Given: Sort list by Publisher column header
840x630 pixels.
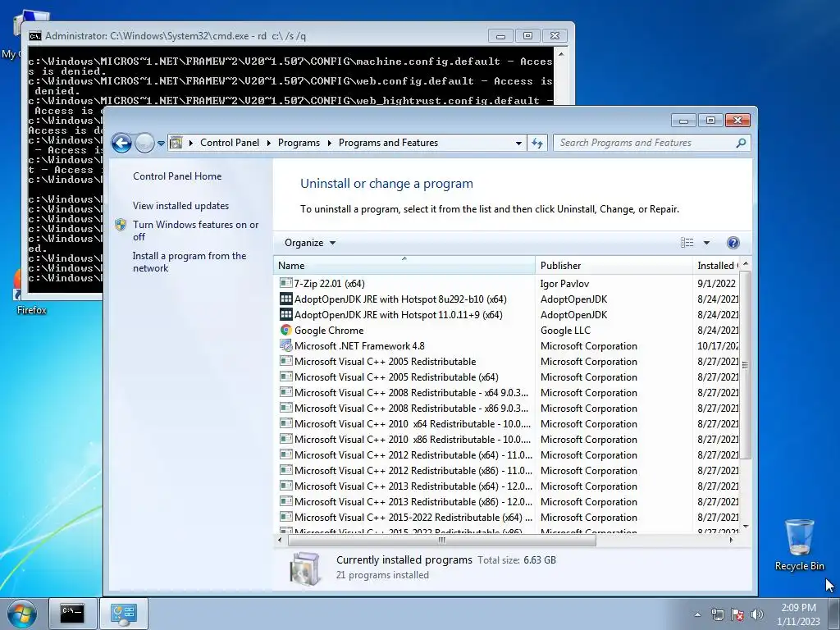Looking at the screenshot, I should [614, 265].
